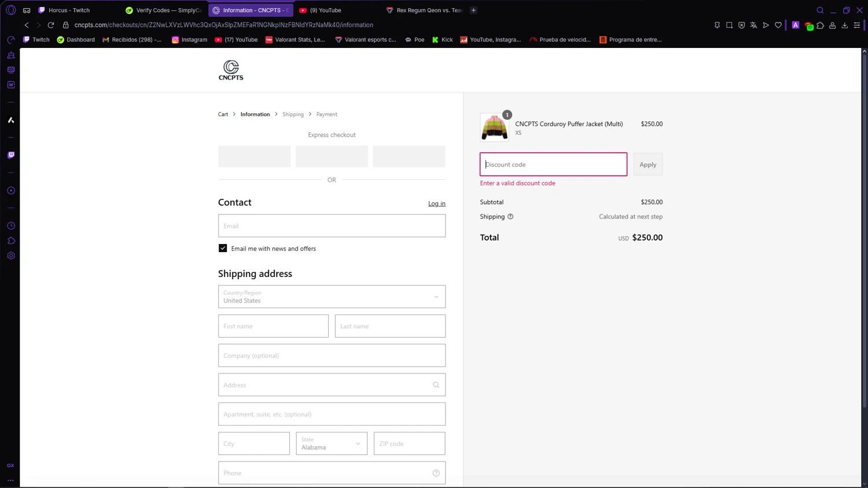Open the sidebar player icon
Screen dimensions: 868x488
(x=11, y=190)
